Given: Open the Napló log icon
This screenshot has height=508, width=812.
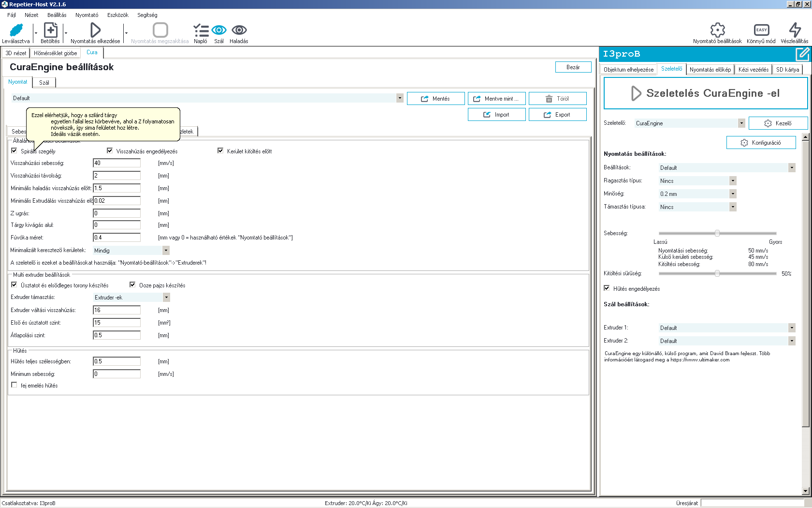Looking at the screenshot, I should click(201, 30).
